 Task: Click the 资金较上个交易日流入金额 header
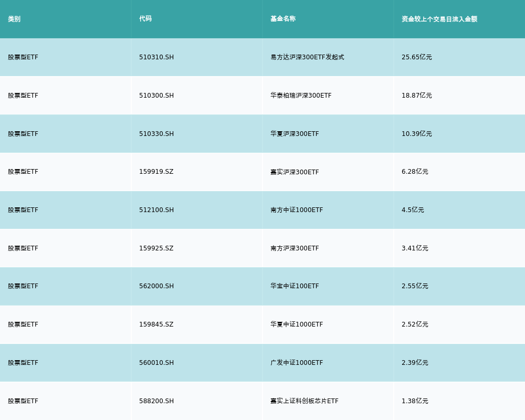click(x=439, y=19)
